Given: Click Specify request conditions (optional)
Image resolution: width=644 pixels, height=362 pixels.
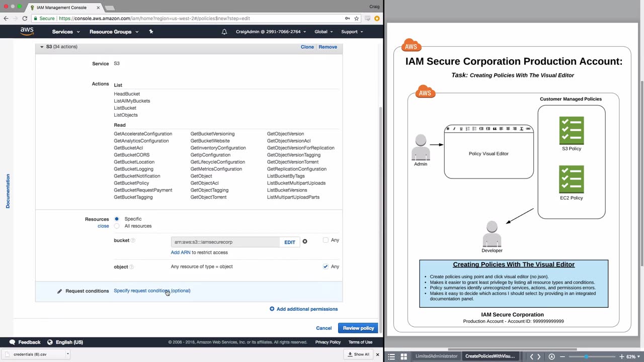Looking at the screenshot, I should (x=152, y=291).
